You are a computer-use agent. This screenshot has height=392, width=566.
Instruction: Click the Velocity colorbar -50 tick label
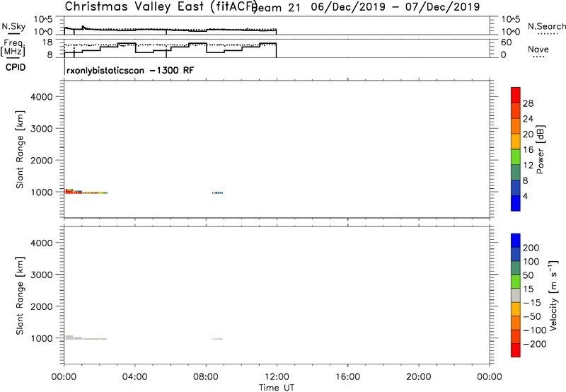coord(532,316)
